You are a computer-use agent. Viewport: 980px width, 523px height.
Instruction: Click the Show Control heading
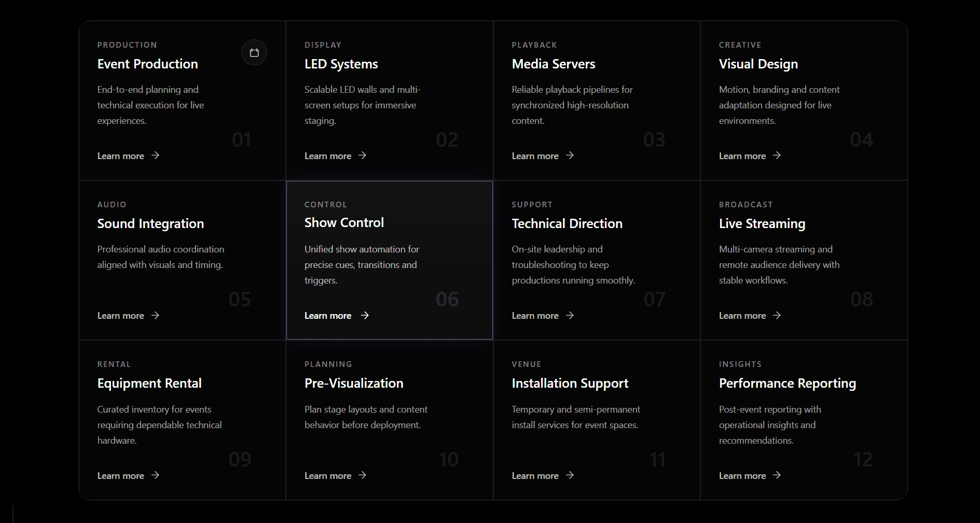(344, 222)
